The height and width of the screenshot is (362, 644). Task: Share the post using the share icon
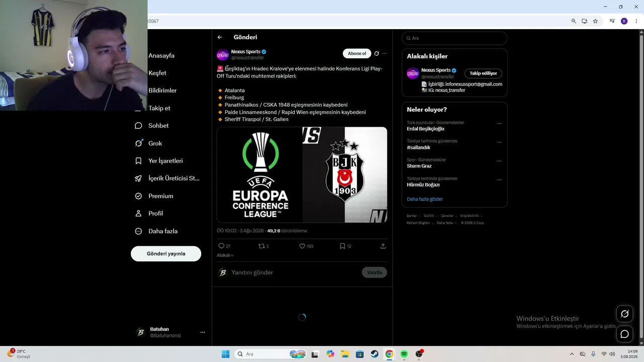[383, 246]
